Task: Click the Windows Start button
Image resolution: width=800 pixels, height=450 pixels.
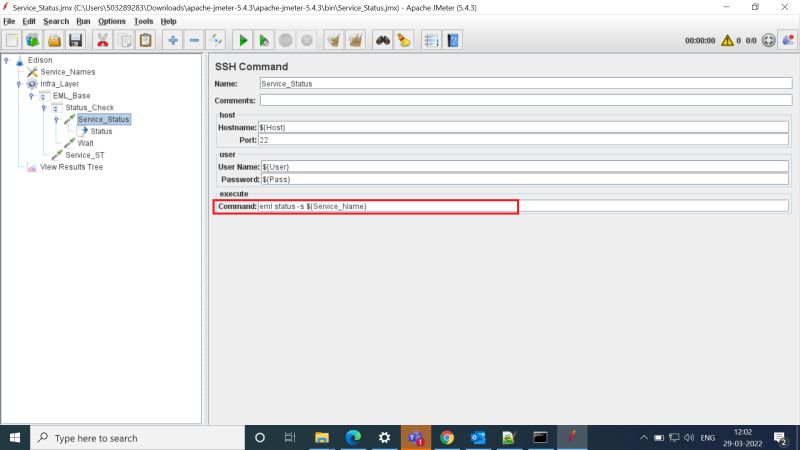Action: [15, 438]
